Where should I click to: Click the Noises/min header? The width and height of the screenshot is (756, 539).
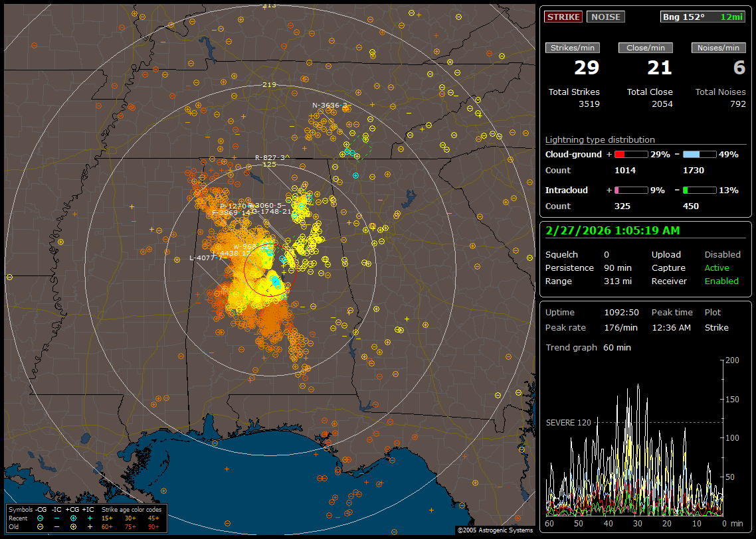coord(718,48)
